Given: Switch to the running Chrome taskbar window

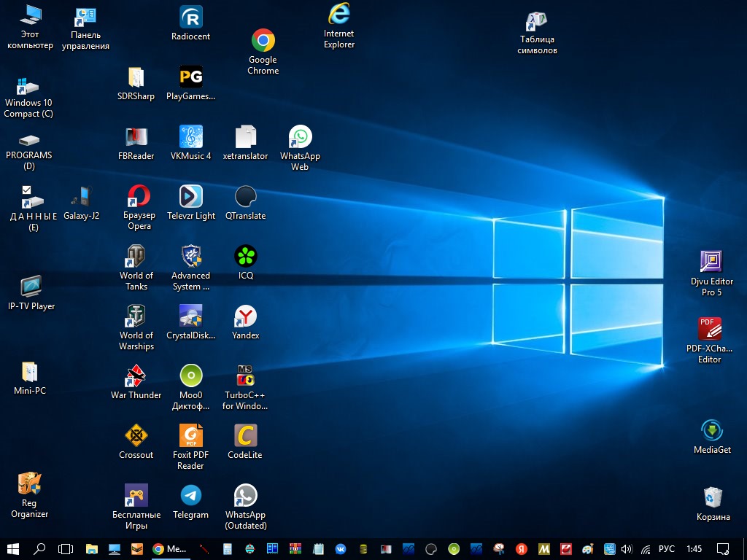Looking at the screenshot, I should click(x=169, y=549).
